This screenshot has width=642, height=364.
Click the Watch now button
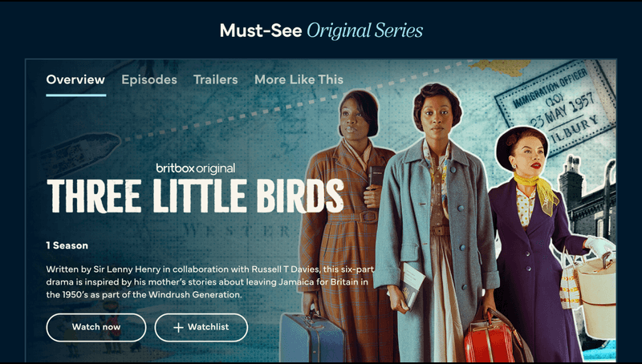[x=96, y=327]
